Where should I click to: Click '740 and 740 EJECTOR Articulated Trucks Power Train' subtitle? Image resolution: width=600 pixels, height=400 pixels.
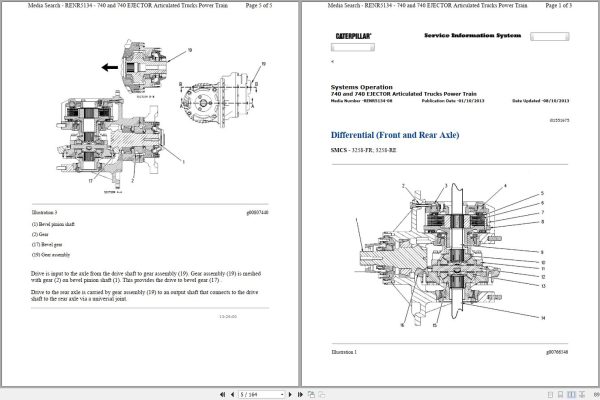[404, 94]
